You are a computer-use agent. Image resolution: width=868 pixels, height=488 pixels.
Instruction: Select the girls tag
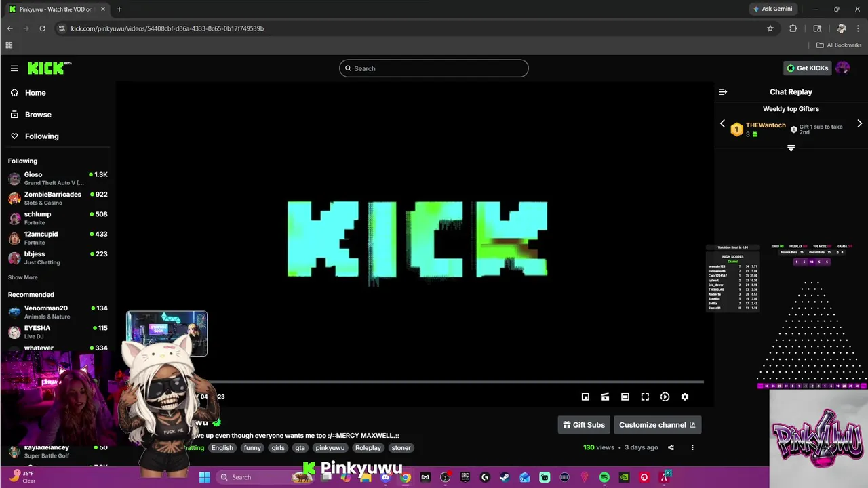[278, 448]
